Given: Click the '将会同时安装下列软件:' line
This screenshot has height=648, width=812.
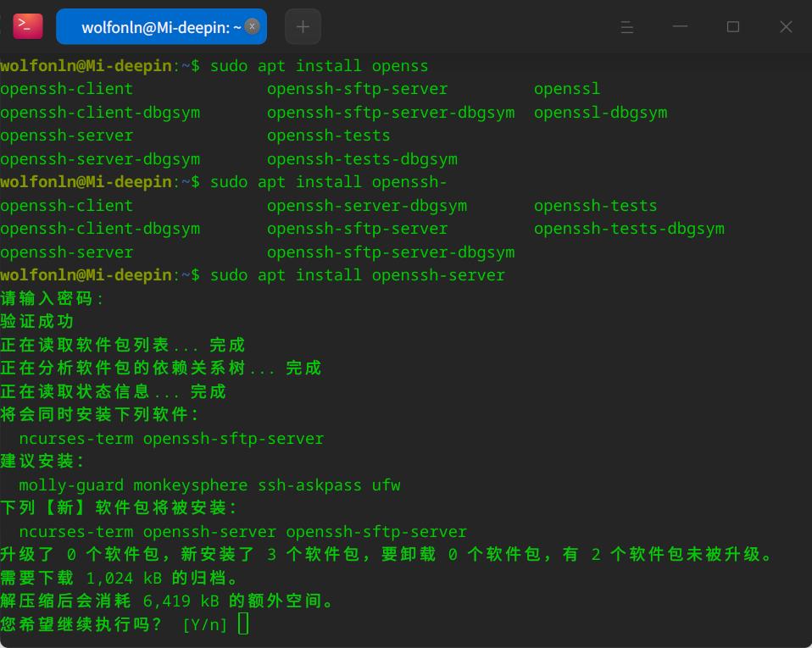Looking at the screenshot, I should coord(99,414).
